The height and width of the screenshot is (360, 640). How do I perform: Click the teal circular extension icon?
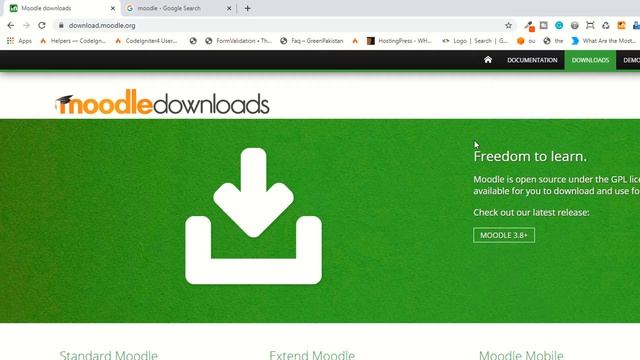click(x=559, y=25)
